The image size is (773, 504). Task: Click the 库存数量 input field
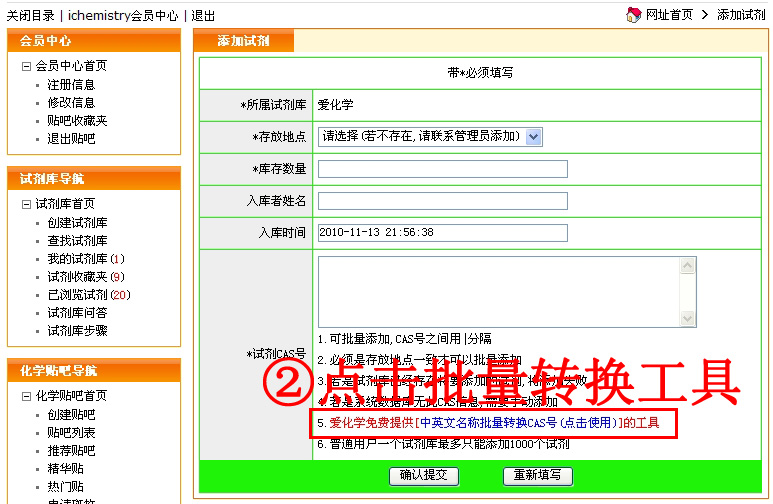click(x=442, y=169)
